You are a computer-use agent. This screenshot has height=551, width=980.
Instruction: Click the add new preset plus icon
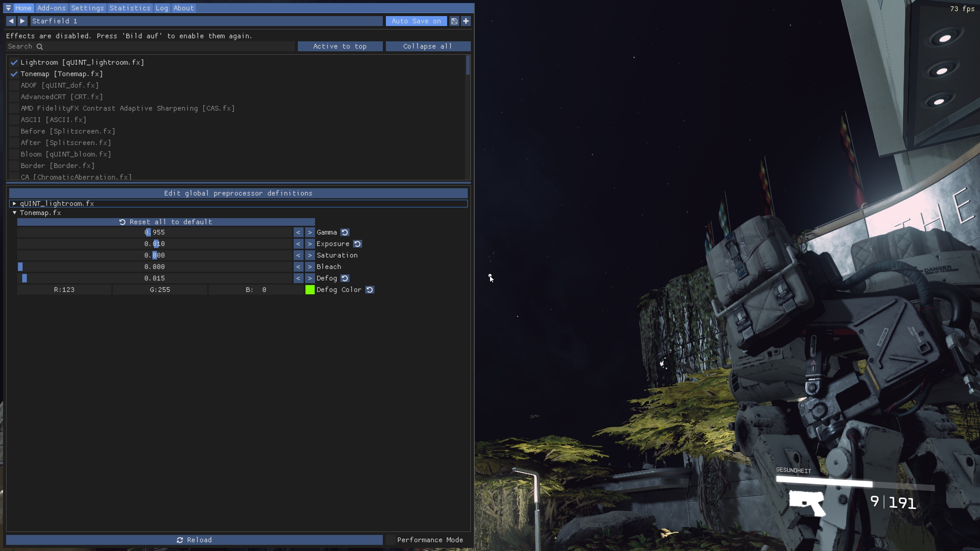point(466,21)
